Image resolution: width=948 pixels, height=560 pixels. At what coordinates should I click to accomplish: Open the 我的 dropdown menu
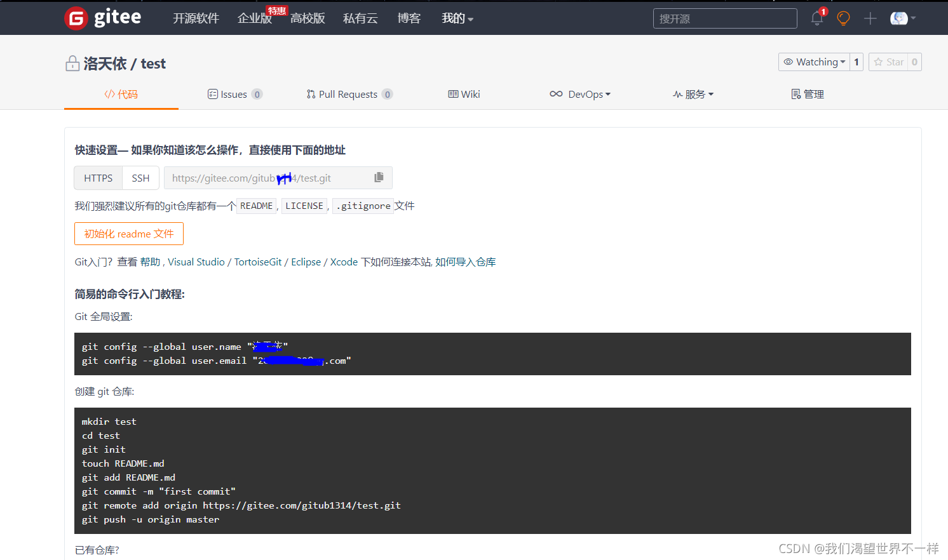pos(457,18)
